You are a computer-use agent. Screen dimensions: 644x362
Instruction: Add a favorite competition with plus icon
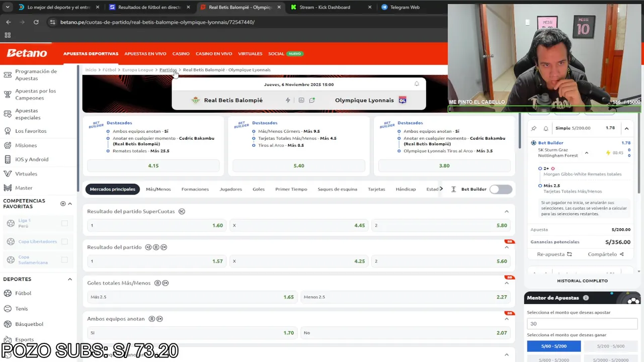[x=63, y=204]
